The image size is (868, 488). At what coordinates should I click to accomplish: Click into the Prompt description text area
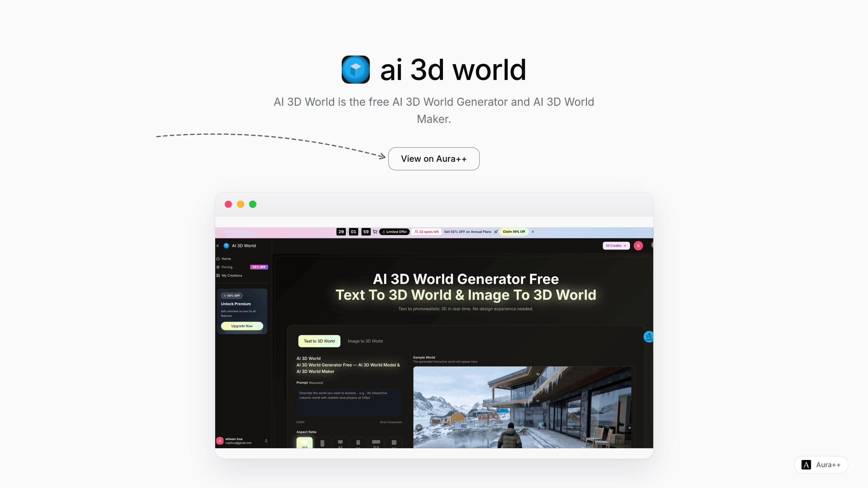coord(349,402)
